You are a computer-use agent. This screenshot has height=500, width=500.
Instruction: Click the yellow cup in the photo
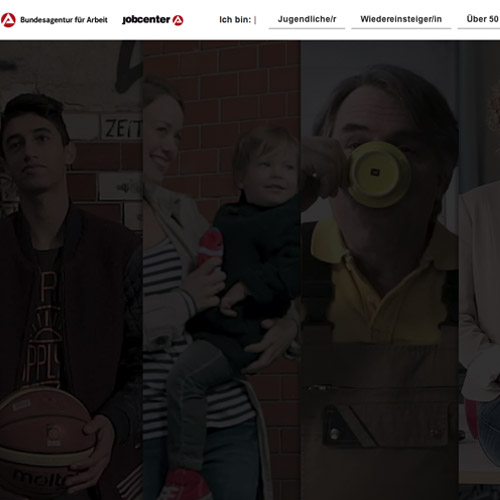tap(379, 174)
